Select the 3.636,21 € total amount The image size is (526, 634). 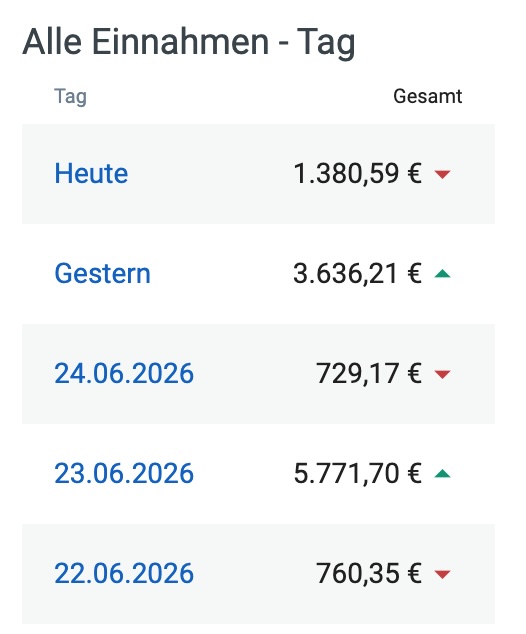[358, 273]
